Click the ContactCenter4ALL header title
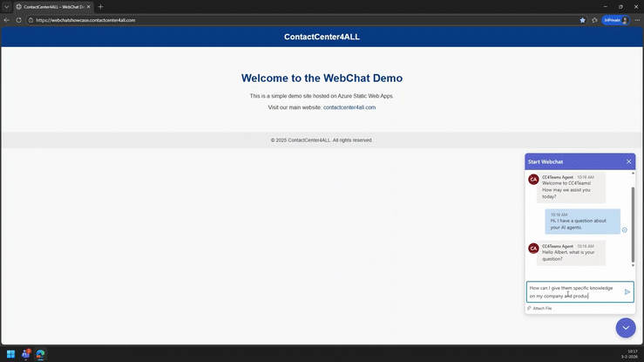This screenshot has width=644, height=362. click(322, 37)
